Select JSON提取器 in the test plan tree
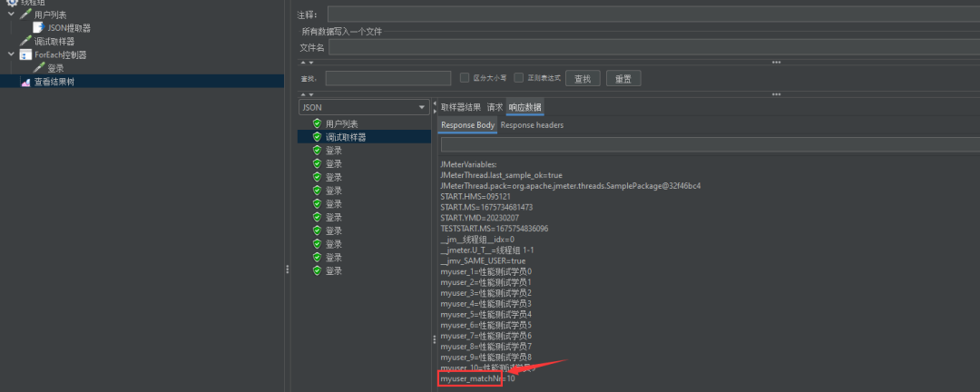 pos(69,27)
